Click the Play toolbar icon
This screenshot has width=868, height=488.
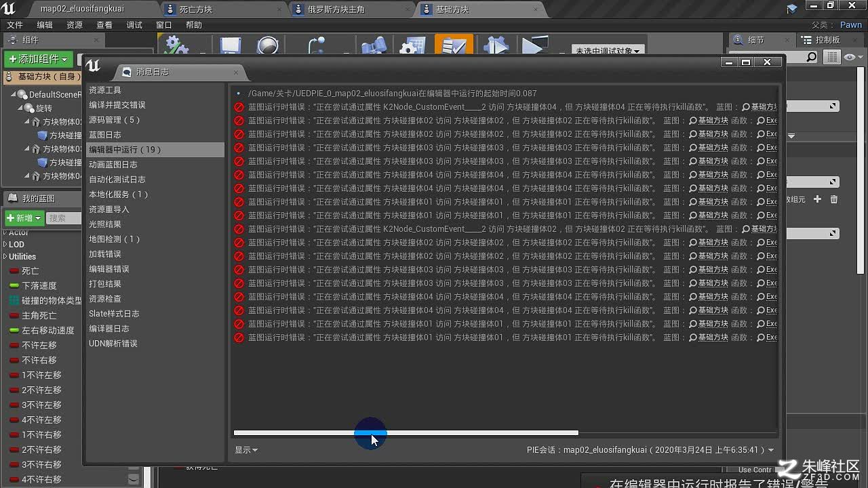(535, 46)
